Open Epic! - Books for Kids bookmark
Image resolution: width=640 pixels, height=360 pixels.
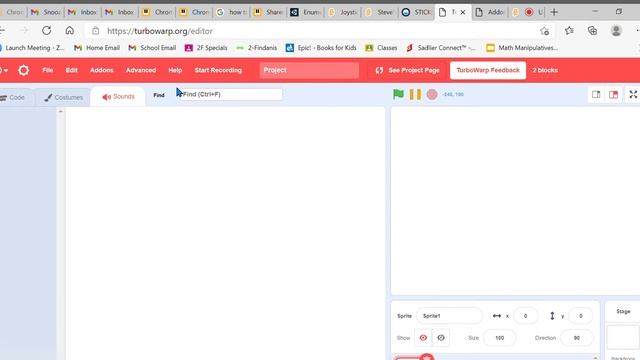[x=321, y=48]
